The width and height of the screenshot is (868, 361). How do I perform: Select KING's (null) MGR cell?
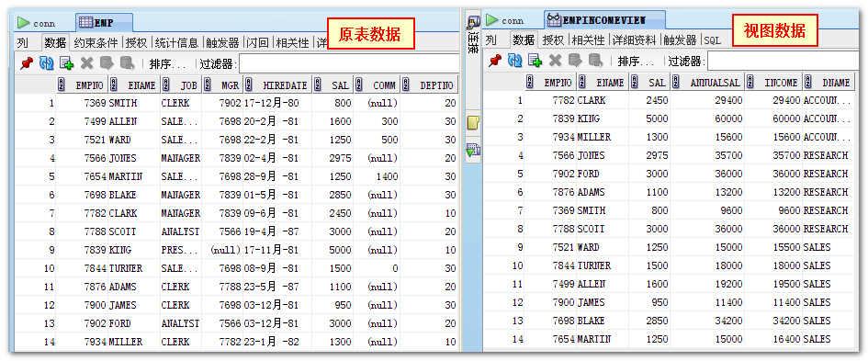click(222, 250)
